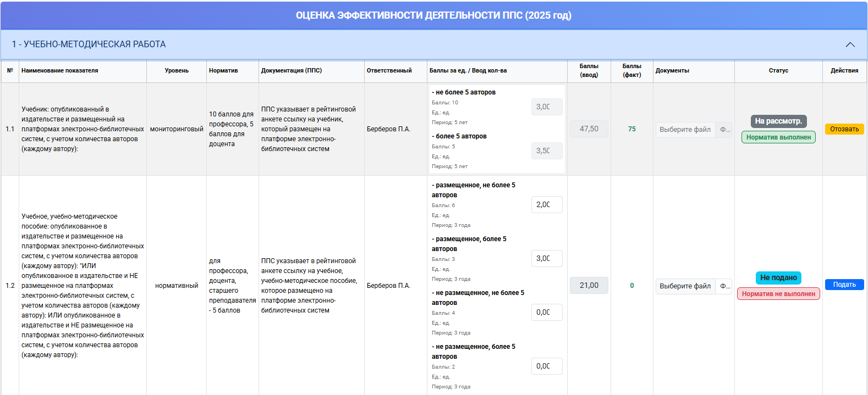868x395 pixels.
Task: Click the нормативный level cell
Action: point(177,286)
